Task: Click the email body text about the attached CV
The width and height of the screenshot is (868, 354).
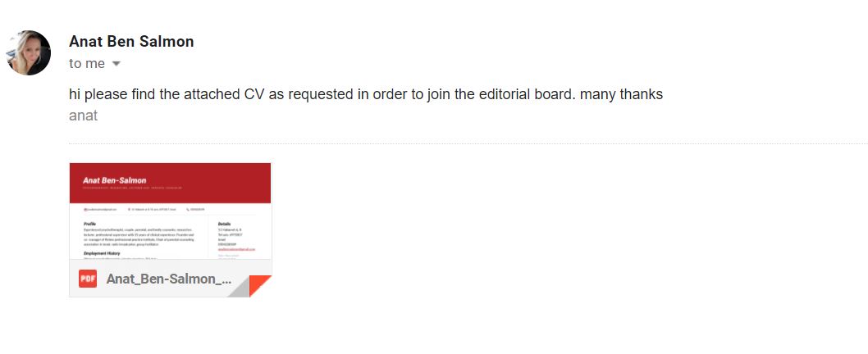Action: [x=366, y=94]
